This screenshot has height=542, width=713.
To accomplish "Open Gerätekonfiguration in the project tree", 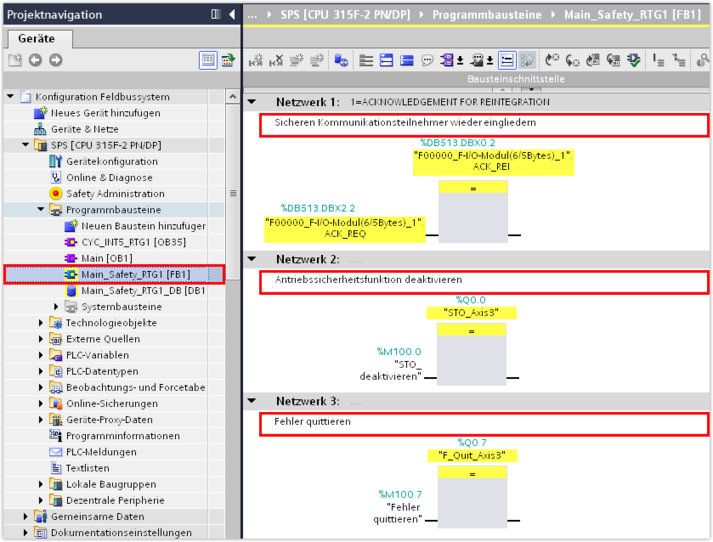I will coord(111,161).
